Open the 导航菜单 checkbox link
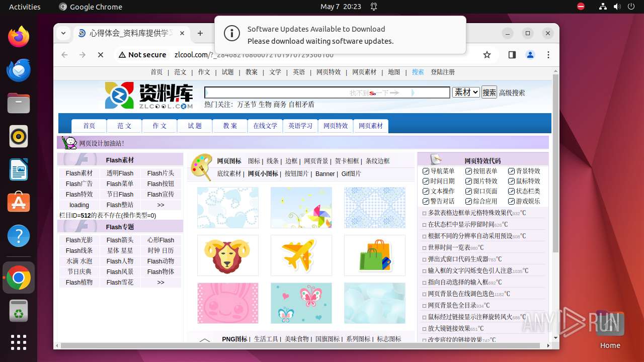644x362 pixels. (x=439, y=171)
